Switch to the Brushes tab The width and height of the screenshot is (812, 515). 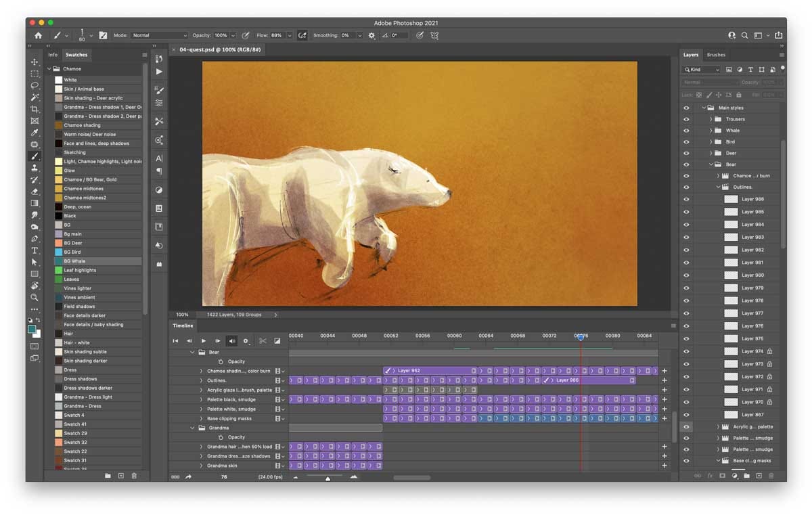coord(716,55)
